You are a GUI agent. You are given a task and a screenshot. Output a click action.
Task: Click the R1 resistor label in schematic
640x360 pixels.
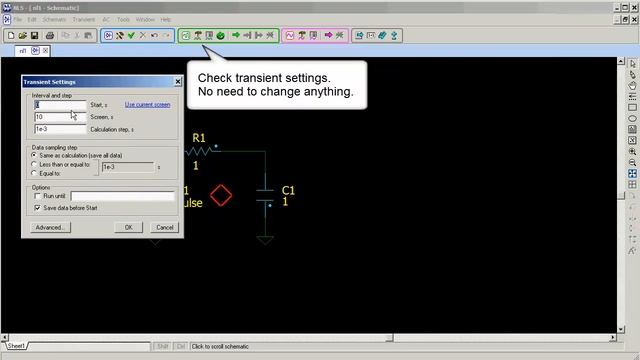point(199,138)
